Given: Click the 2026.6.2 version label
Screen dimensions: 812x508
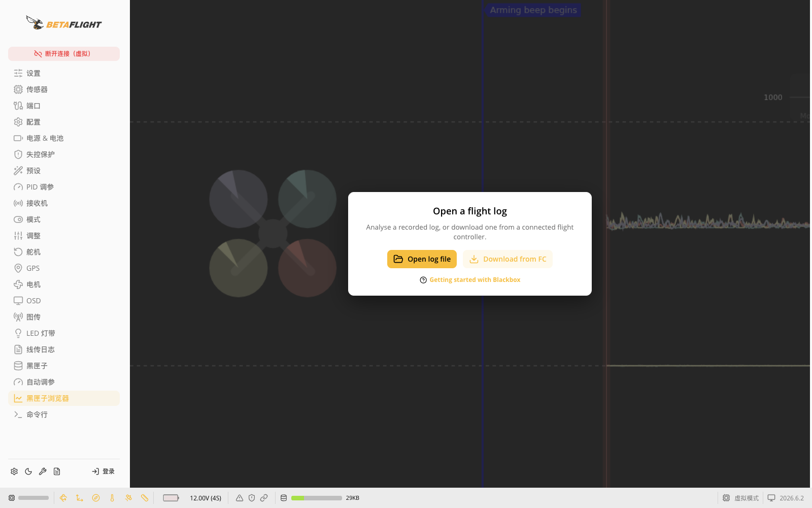Looking at the screenshot, I should [792, 498].
